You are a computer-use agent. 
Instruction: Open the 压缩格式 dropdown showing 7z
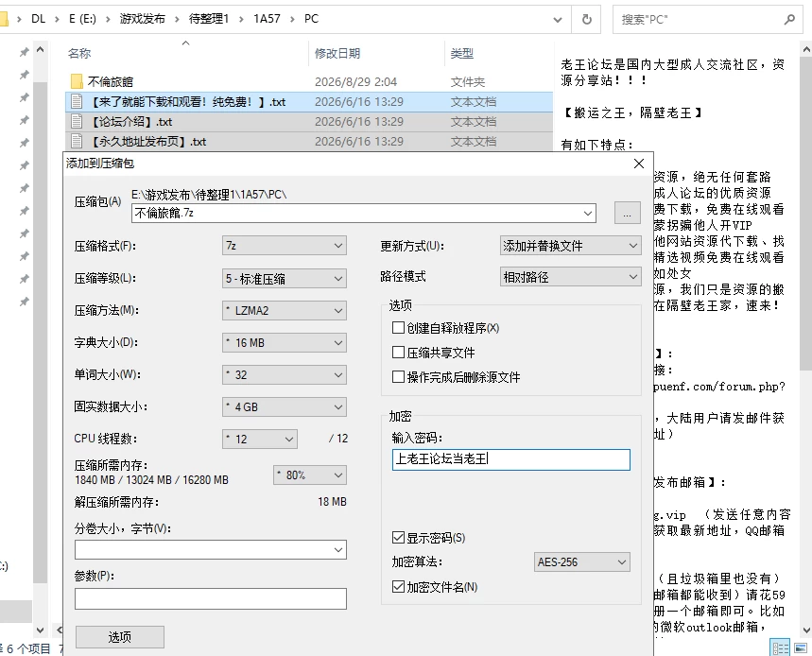tap(285, 246)
